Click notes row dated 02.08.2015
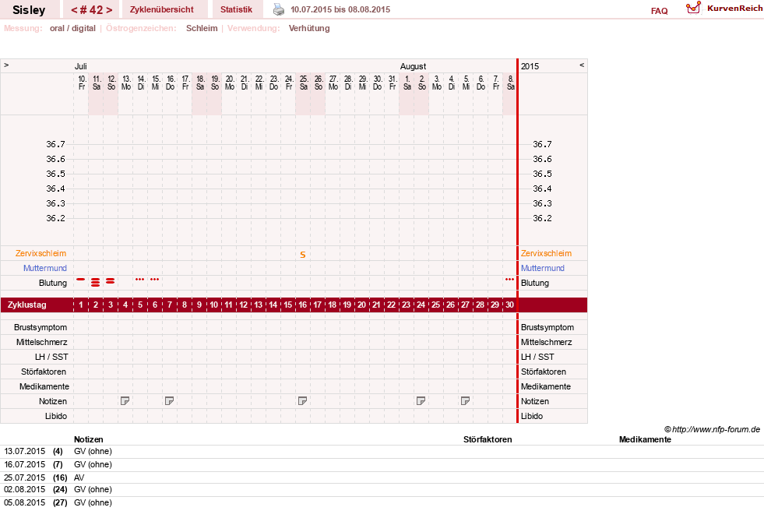The width and height of the screenshot is (764, 532). click(x=382, y=490)
